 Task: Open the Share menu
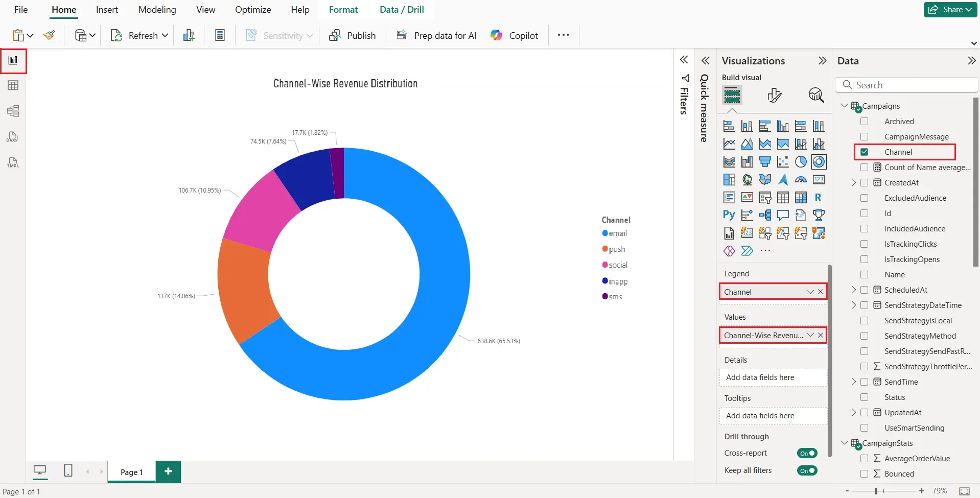(949, 9)
